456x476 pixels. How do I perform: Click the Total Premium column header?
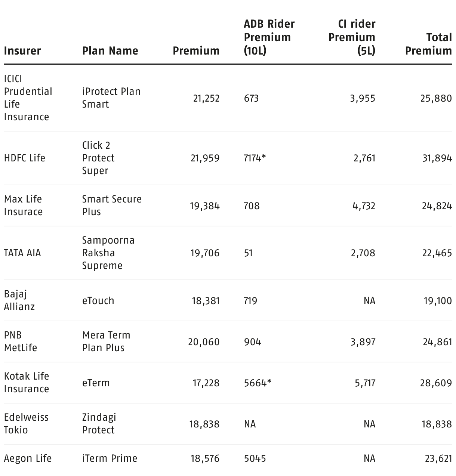point(428,44)
